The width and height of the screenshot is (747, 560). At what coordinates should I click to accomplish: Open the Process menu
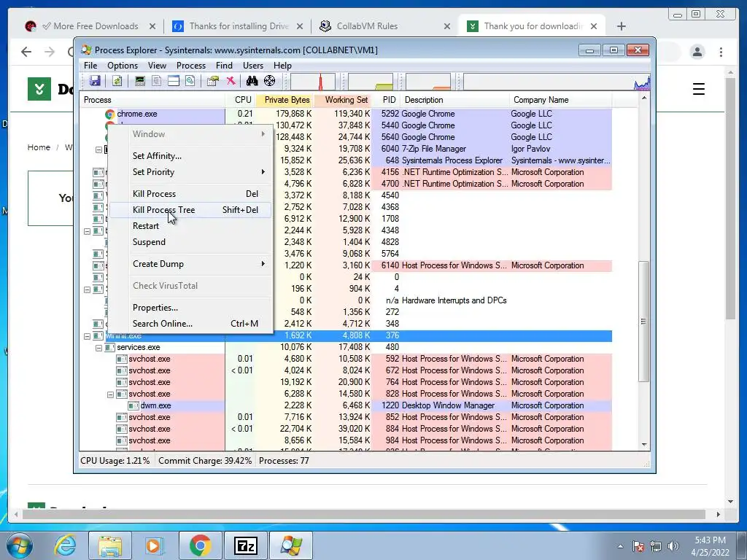[191, 66]
